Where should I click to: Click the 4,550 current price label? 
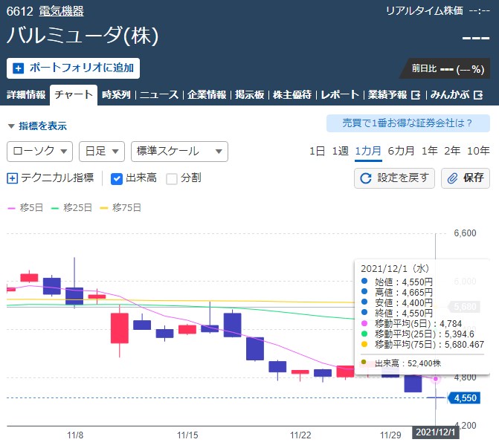pyautogui.click(x=464, y=398)
